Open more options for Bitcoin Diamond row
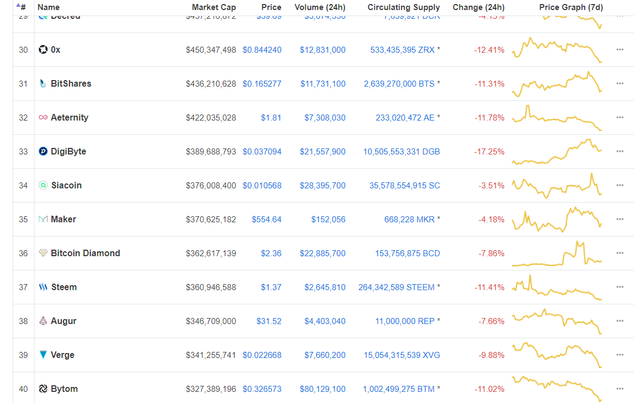 620,253
